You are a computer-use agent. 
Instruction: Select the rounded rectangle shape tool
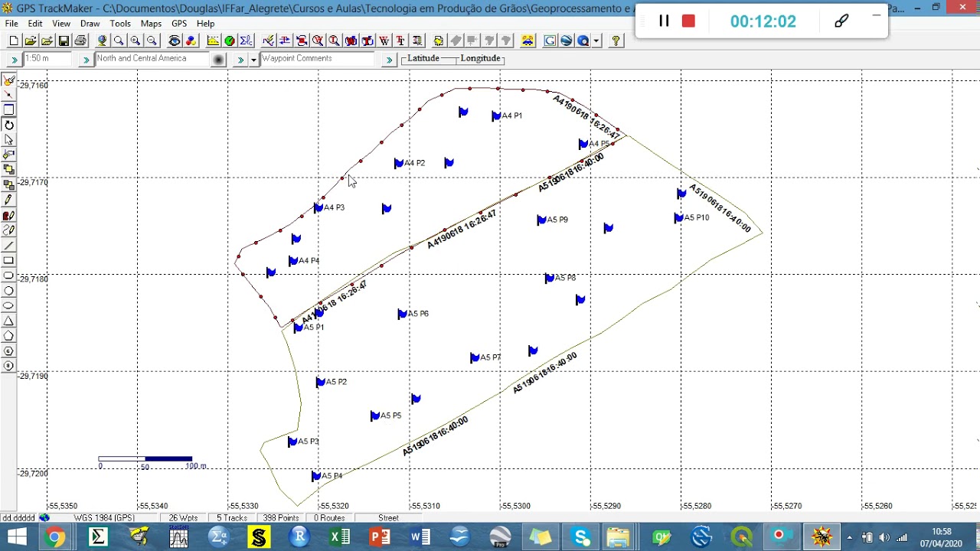click(9, 275)
